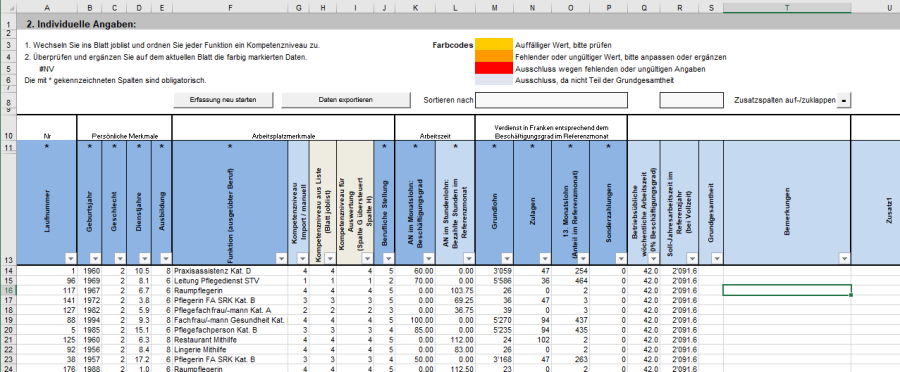Viewport: 900px width, 372px height.
Task: Open the Laufnummer column filter dropdown
Action: (70, 258)
